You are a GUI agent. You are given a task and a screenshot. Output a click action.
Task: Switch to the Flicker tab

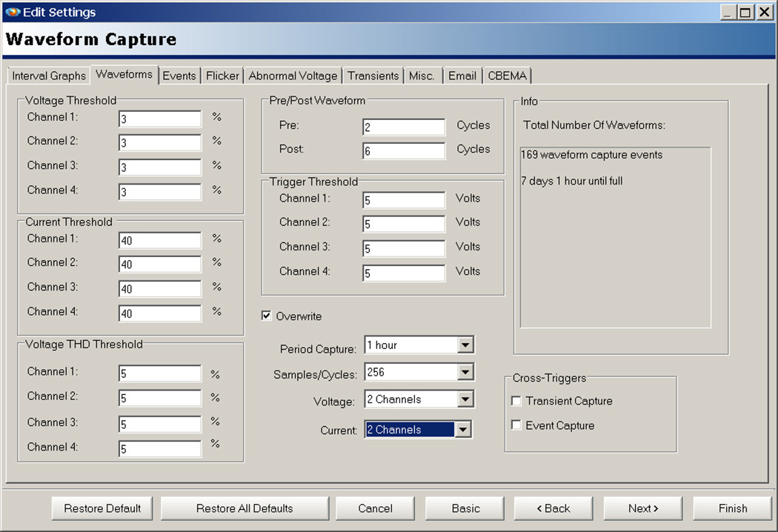click(x=222, y=75)
